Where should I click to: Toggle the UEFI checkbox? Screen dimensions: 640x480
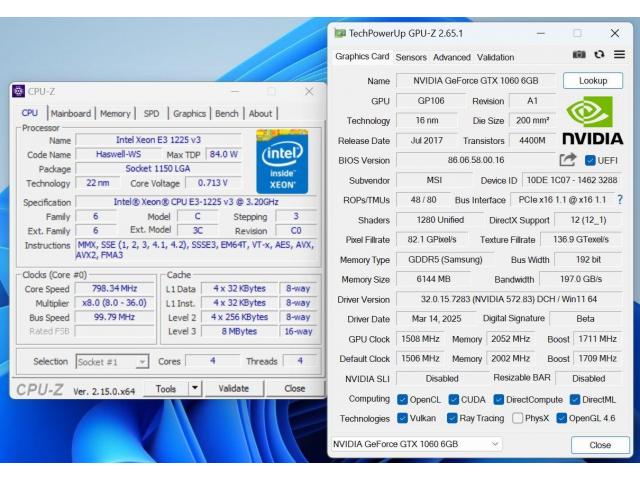tap(590, 160)
